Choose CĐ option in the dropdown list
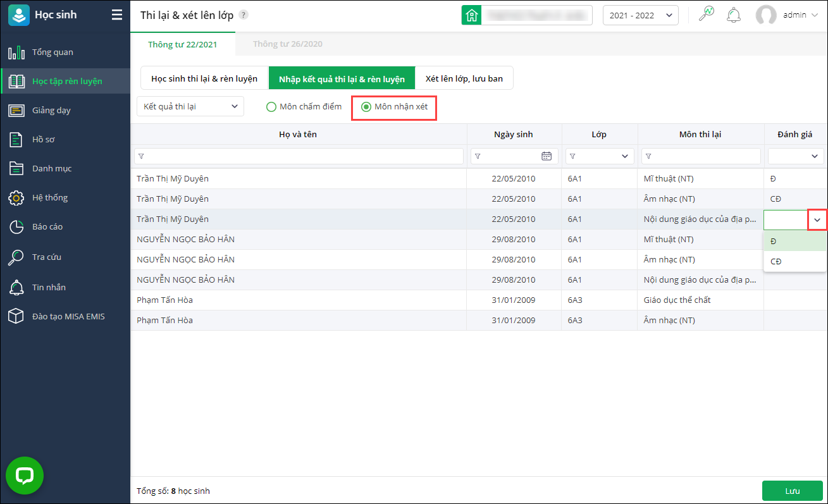Viewport: 828px width, 504px height. tap(795, 261)
